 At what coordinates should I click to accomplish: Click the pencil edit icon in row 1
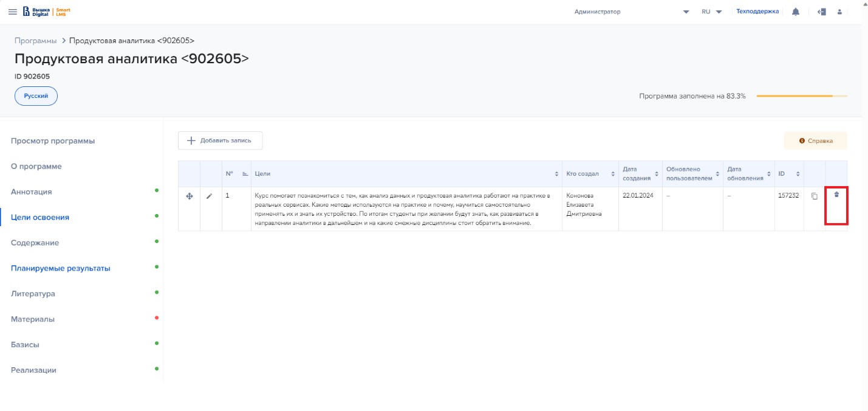(x=210, y=196)
